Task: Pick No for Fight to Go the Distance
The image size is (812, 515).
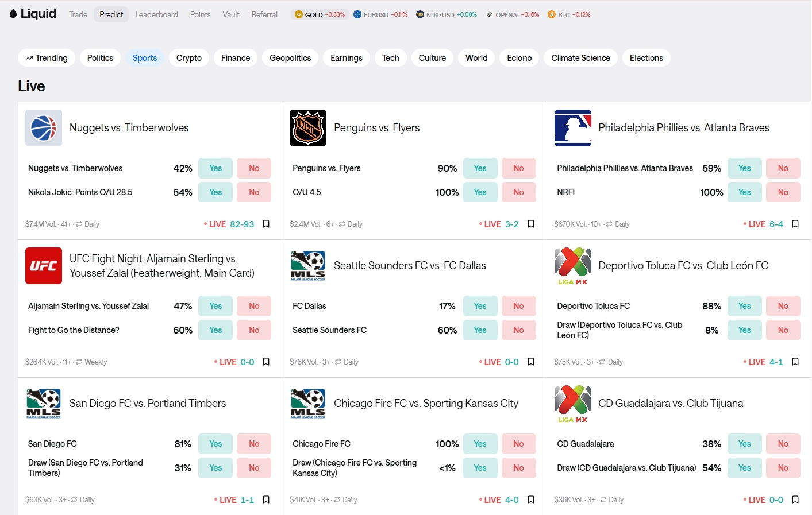Action: point(254,330)
